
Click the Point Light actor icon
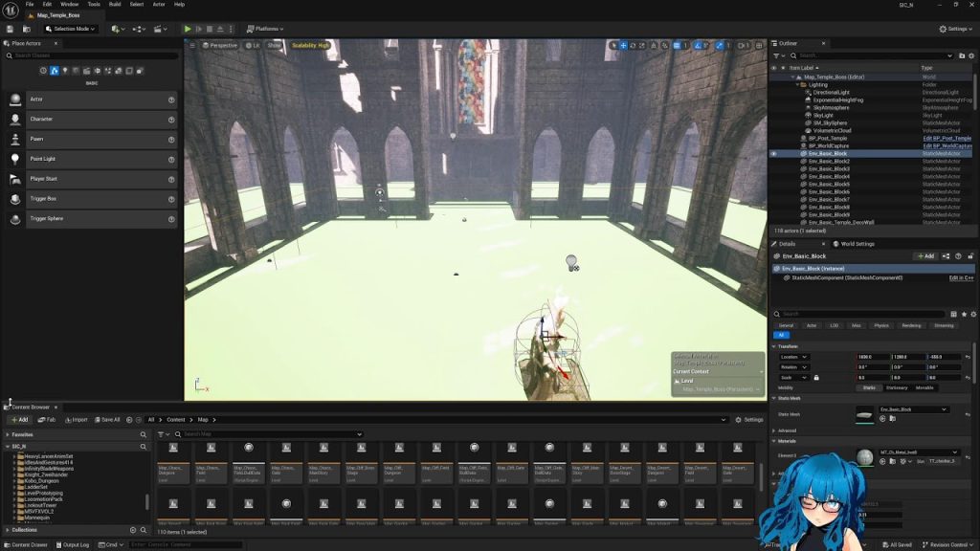click(15, 159)
